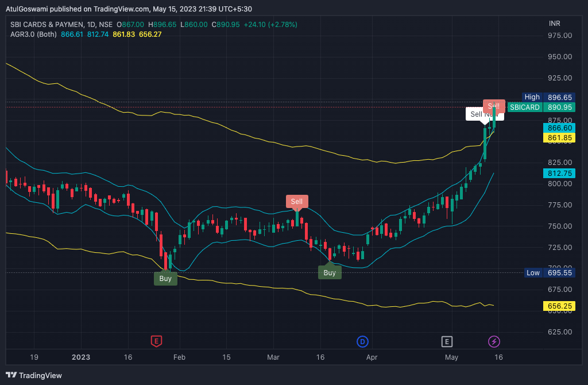The image size is (588, 385).
Task: Click the 890.95 current price label
Action: (x=559, y=107)
